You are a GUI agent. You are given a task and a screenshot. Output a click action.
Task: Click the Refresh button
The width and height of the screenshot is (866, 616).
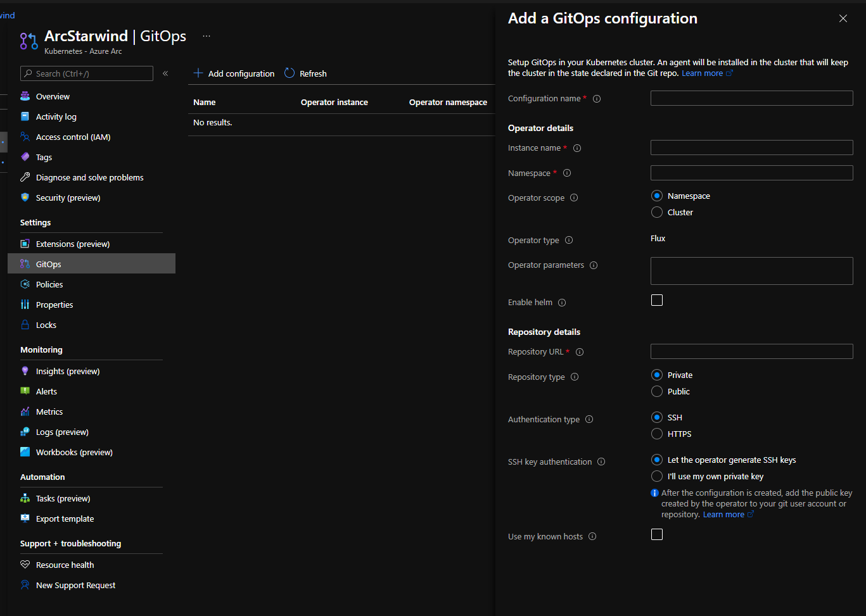(x=305, y=73)
